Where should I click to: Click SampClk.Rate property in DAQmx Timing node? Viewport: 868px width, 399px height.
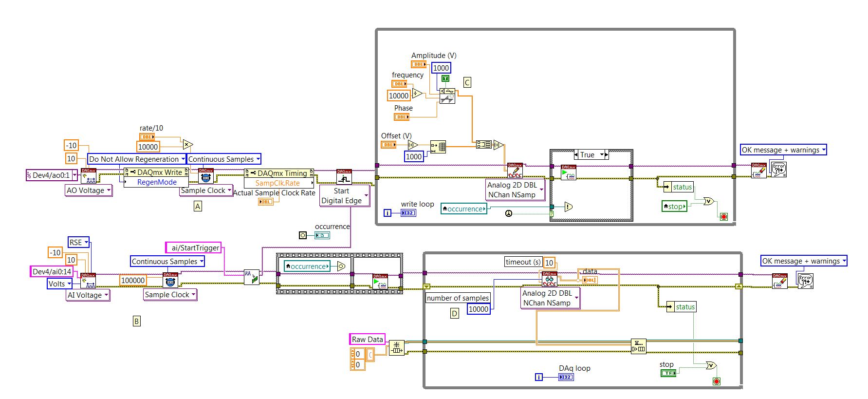click(x=278, y=183)
